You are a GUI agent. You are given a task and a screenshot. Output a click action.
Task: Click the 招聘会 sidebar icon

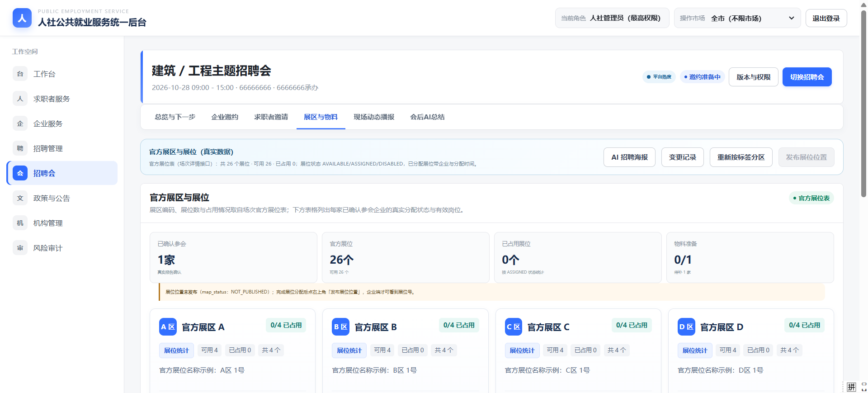click(20, 173)
